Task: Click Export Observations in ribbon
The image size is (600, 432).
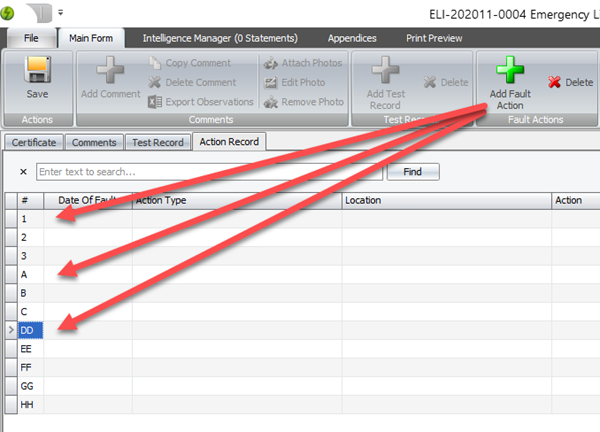Action: (x=199, y=101)
